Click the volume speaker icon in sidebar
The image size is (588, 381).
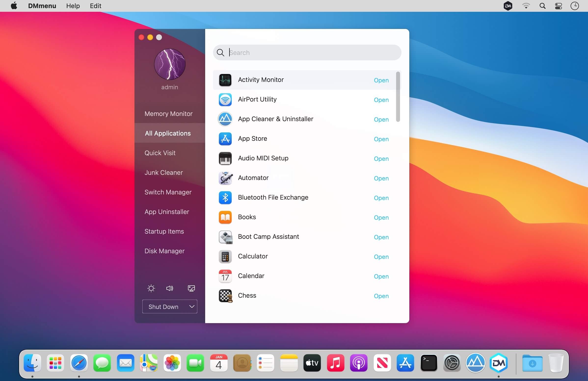[170, 288]
